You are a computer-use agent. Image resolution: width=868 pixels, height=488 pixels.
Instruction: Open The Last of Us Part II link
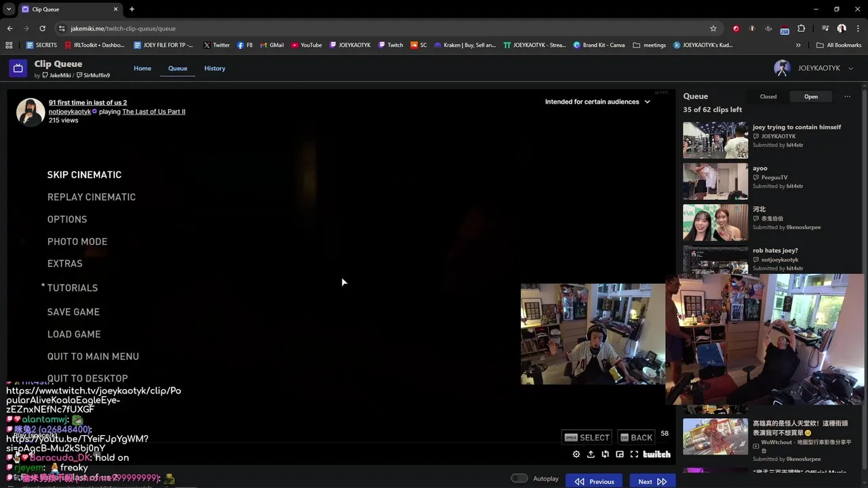[x=153, y=111]
